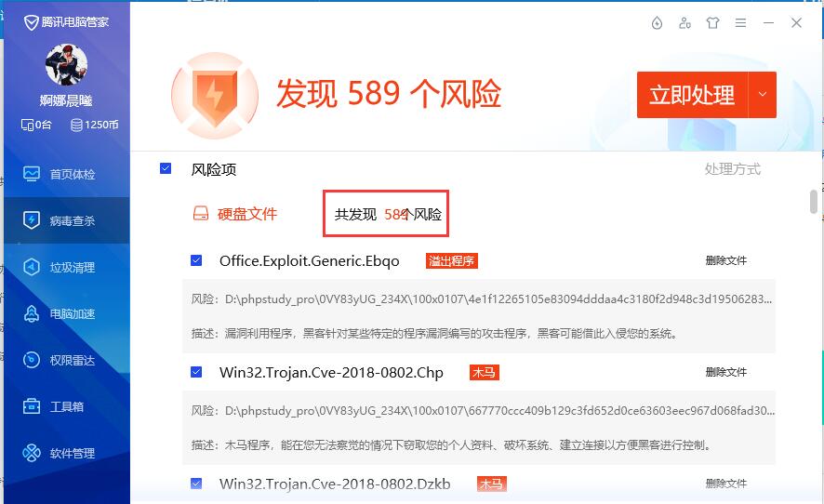Open 垃圾清理 in the sidebar
Screen dimensions: 824x504
click(67, 267)
